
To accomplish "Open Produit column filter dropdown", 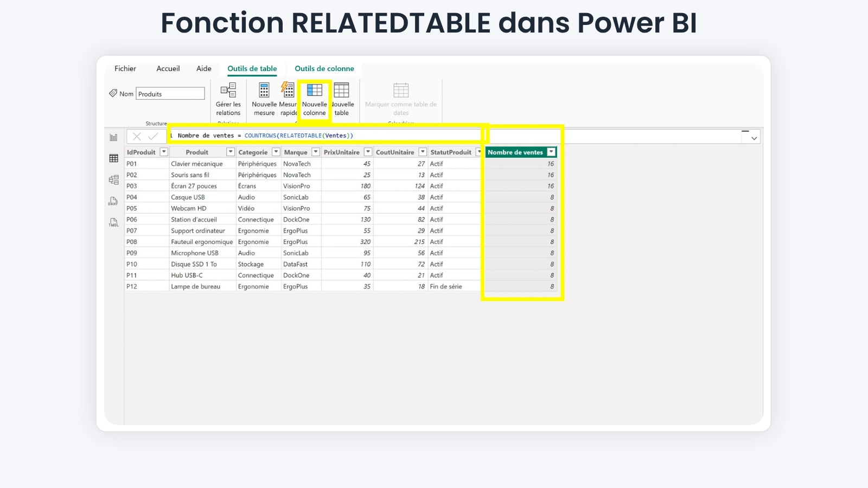I will pyautogui.click(x=231, y=152).
